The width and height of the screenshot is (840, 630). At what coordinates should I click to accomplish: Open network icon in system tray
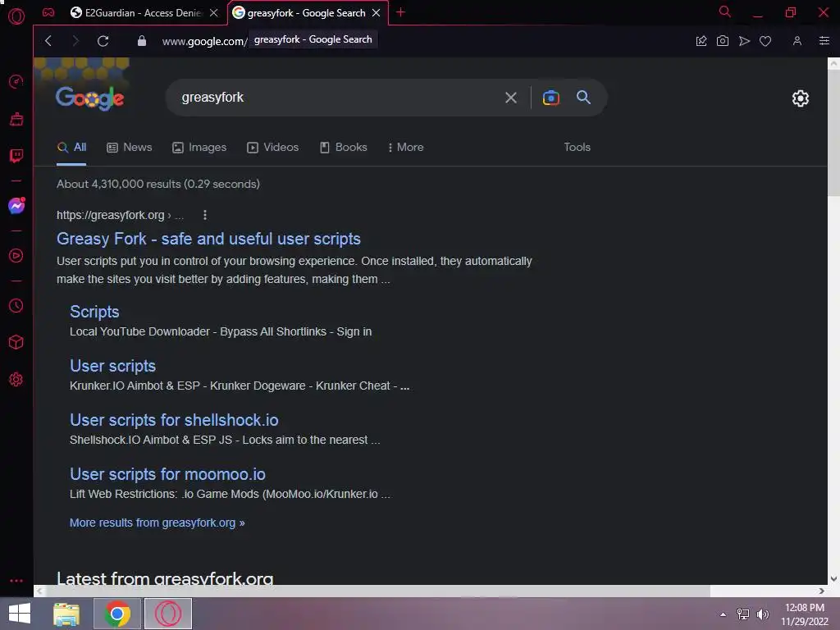(743, 614)
